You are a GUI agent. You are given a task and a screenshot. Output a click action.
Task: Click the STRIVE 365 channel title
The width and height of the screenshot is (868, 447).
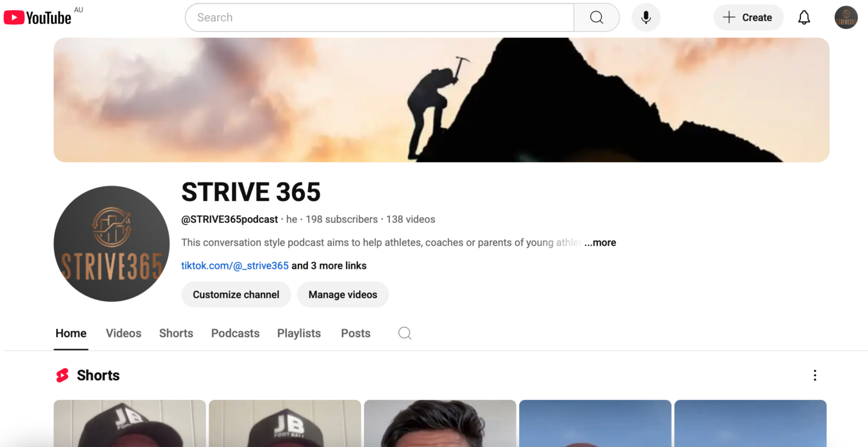251,192
